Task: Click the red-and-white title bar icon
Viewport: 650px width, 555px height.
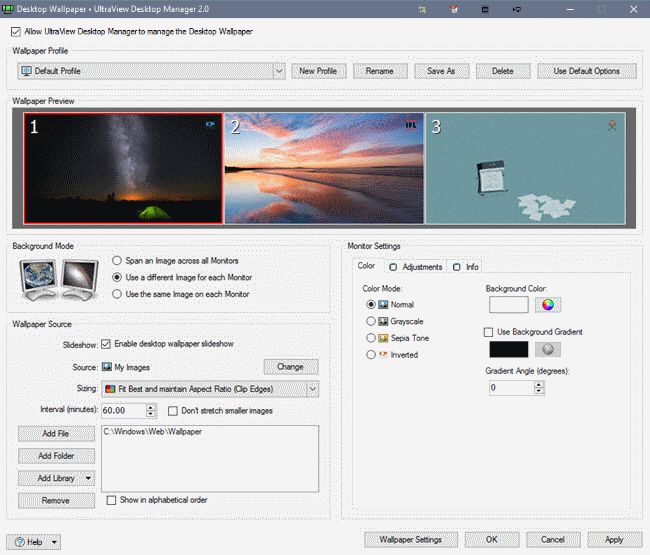Action: tap(454, 9)
